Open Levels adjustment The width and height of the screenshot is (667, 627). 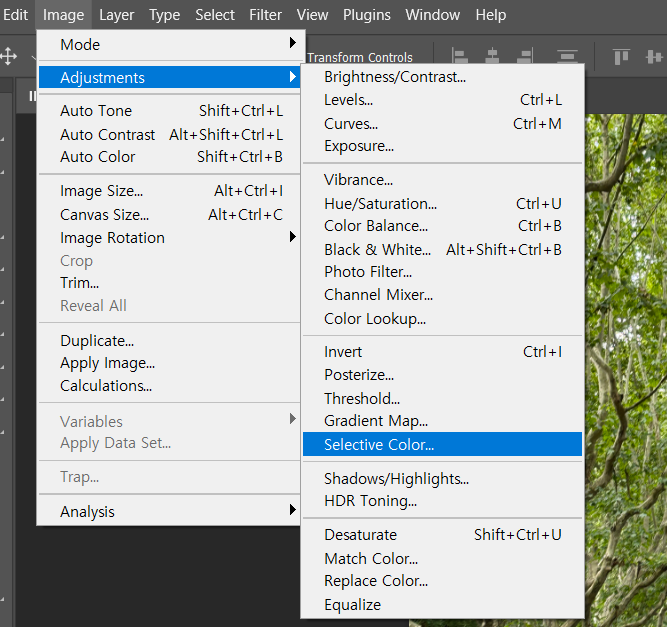coord(442,100)
